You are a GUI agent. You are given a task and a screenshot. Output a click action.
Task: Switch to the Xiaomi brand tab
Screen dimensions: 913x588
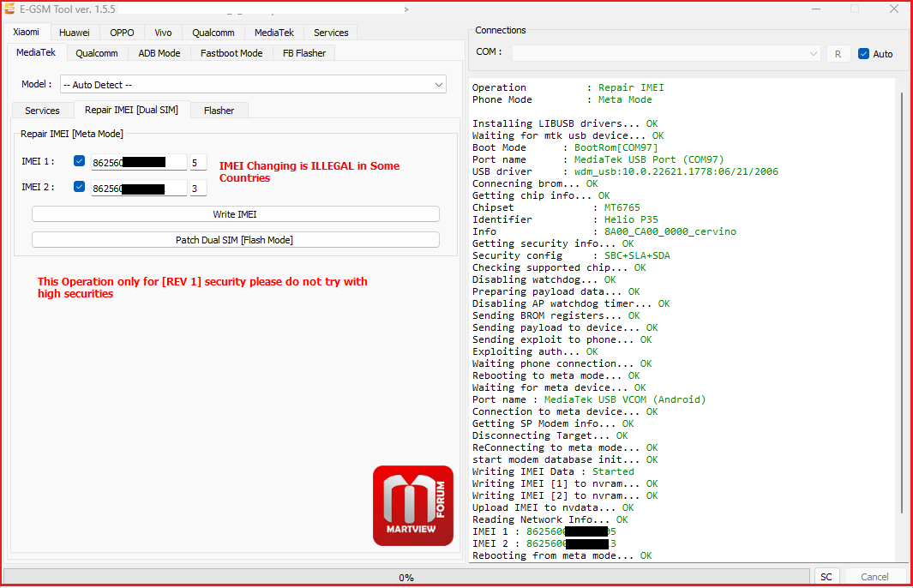click(27, 32)
